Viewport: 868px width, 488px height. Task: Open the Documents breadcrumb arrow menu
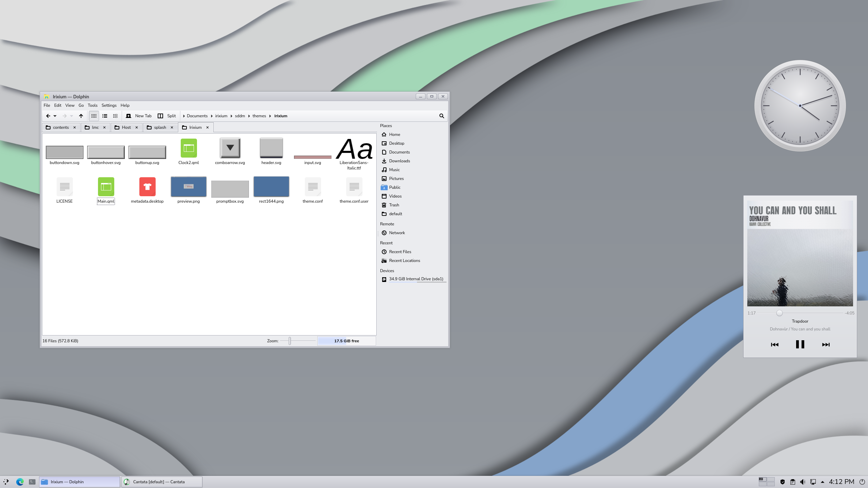coord(212,116)
